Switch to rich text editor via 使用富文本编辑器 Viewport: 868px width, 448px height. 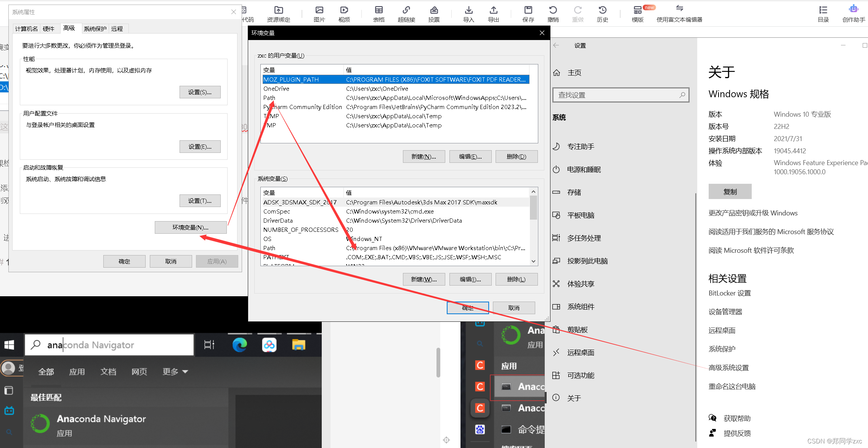(679, 14)
